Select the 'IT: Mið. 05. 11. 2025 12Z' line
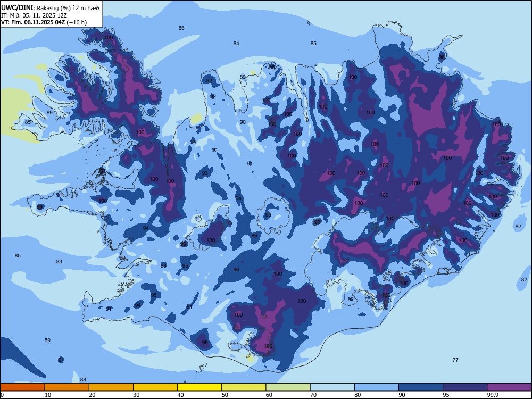The width and height of the screenshot is (532, 399). click(x=34, y=15)
